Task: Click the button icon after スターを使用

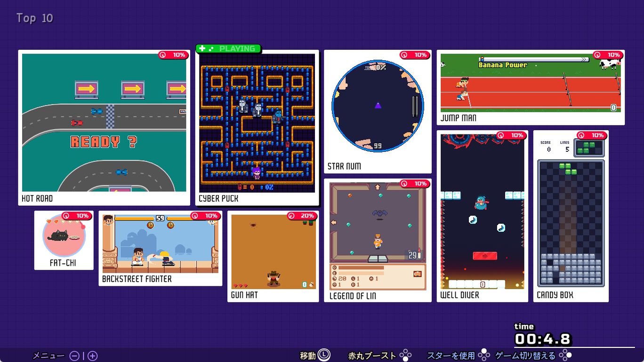Action: (484, 355)
